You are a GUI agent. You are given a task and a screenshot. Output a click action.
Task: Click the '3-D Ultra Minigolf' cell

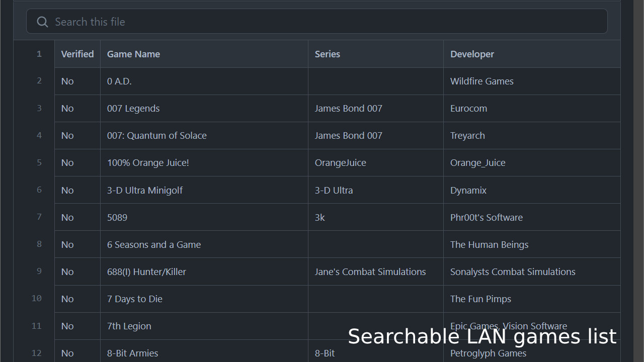coord(145,191)
